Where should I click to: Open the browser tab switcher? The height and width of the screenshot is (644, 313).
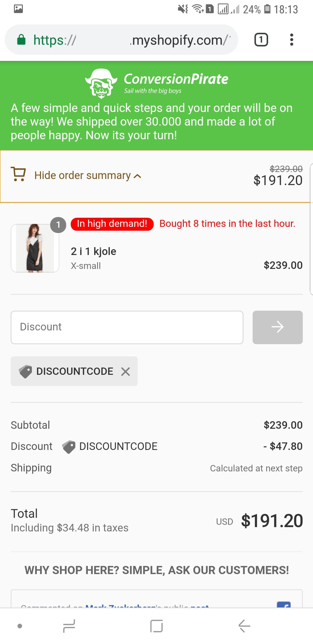(x=261, y=40)
